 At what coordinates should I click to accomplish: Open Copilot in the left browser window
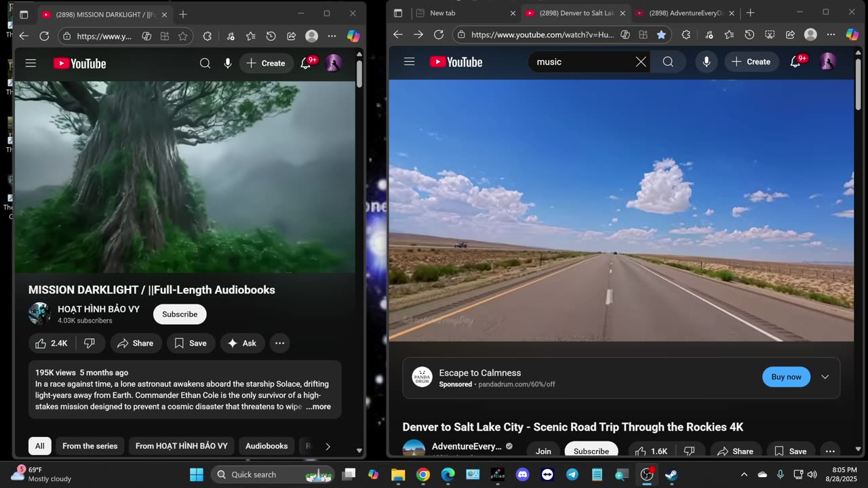[x=353, y=36]
